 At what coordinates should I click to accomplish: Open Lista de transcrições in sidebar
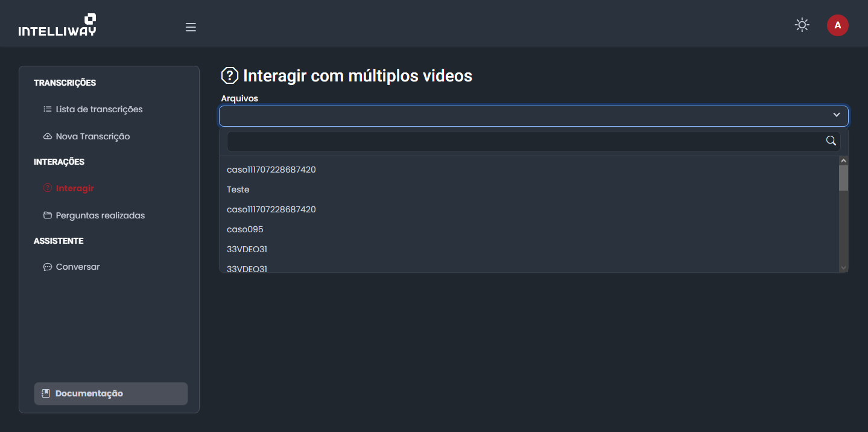pyautogui.click(x=99, y=109)
